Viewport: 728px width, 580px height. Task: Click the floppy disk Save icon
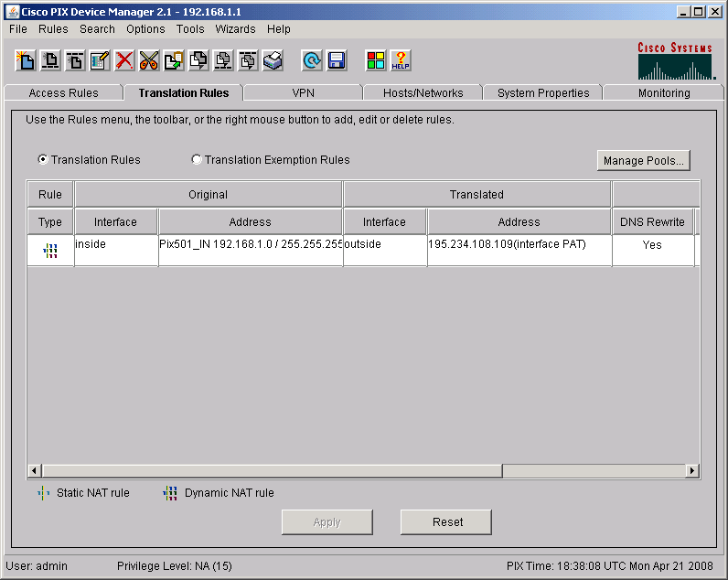coord(337,60)
